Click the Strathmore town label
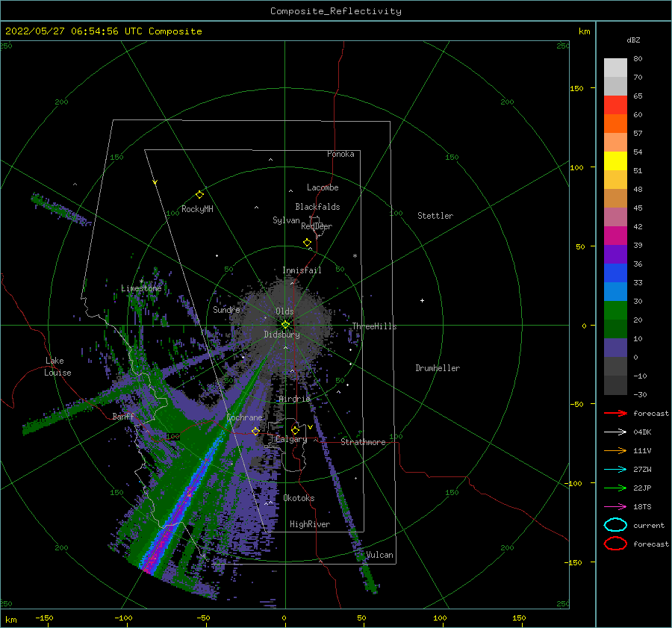This screenshot has height=628, width=672. [363, 442]
